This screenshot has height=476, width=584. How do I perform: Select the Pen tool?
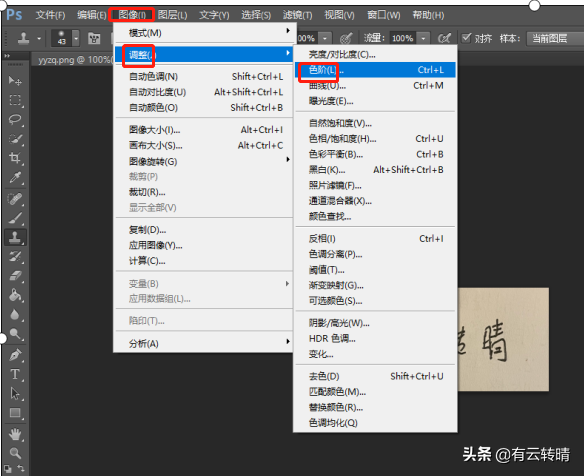[x=15, y=355]
